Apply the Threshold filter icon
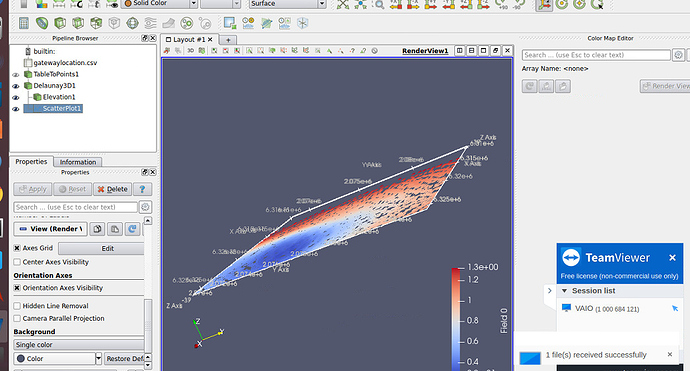 (x=96, y=23)
